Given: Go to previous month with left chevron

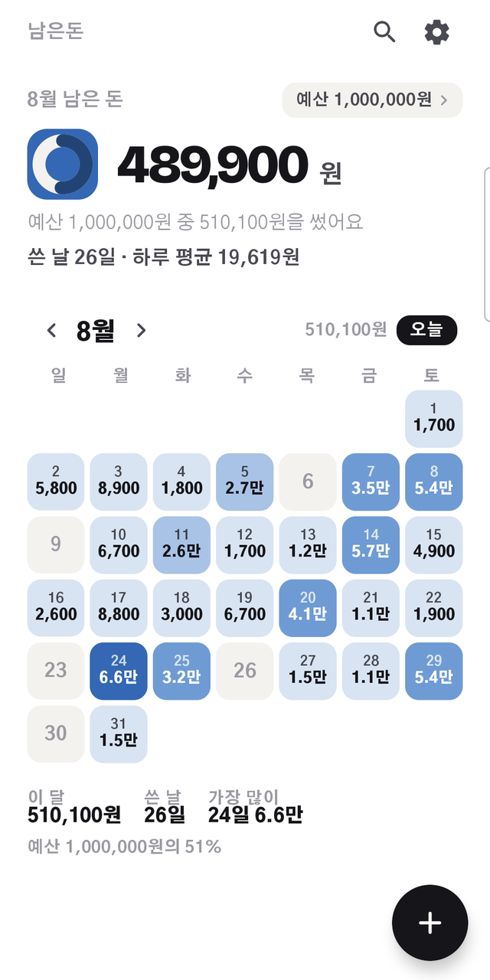Looking at the screenshot, I should point(51,331).
